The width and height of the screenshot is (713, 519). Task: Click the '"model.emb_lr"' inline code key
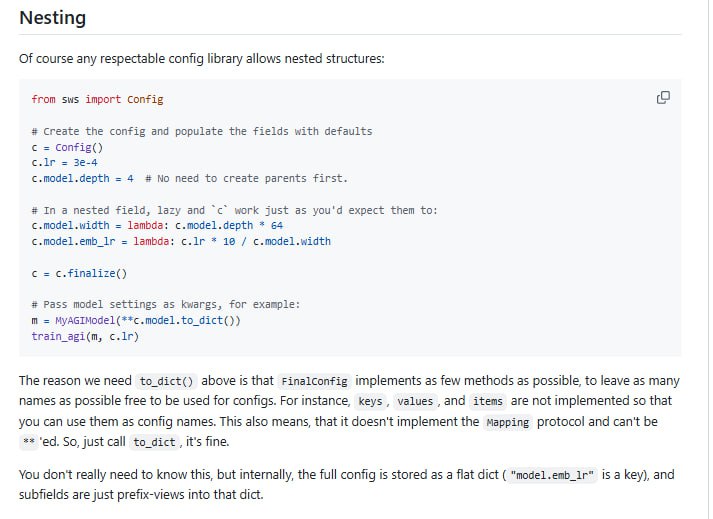[x=553, y=476]
